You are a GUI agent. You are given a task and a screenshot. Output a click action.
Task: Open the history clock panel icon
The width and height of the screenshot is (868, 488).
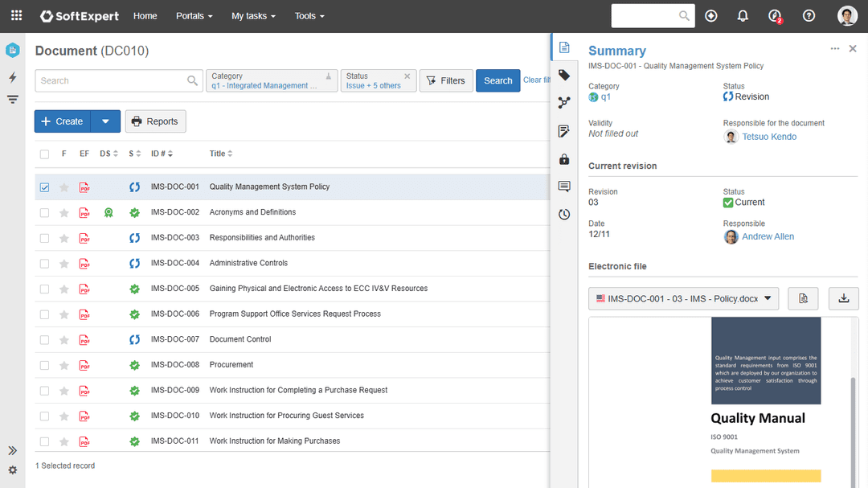(x=564, y=215)
